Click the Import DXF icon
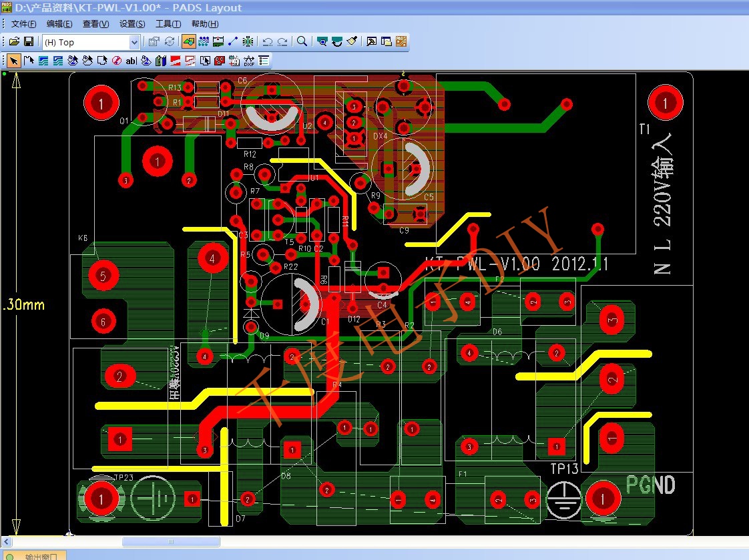 pos(249,61)
